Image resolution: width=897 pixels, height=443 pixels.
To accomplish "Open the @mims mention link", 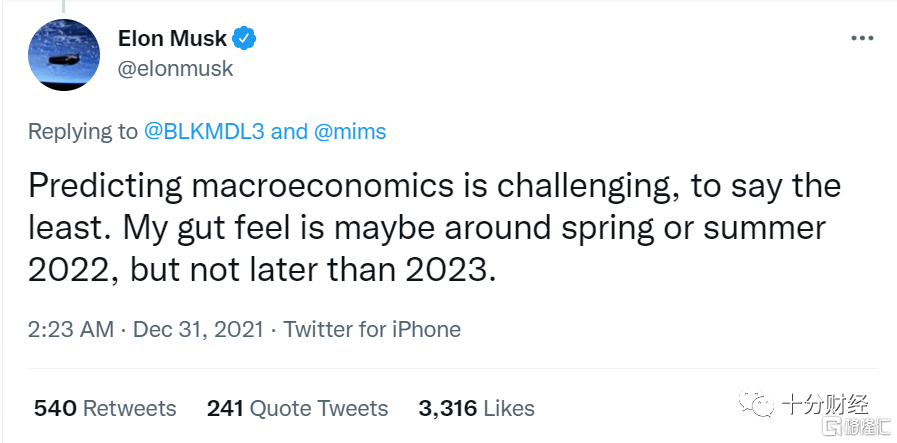I will (350, 132).
